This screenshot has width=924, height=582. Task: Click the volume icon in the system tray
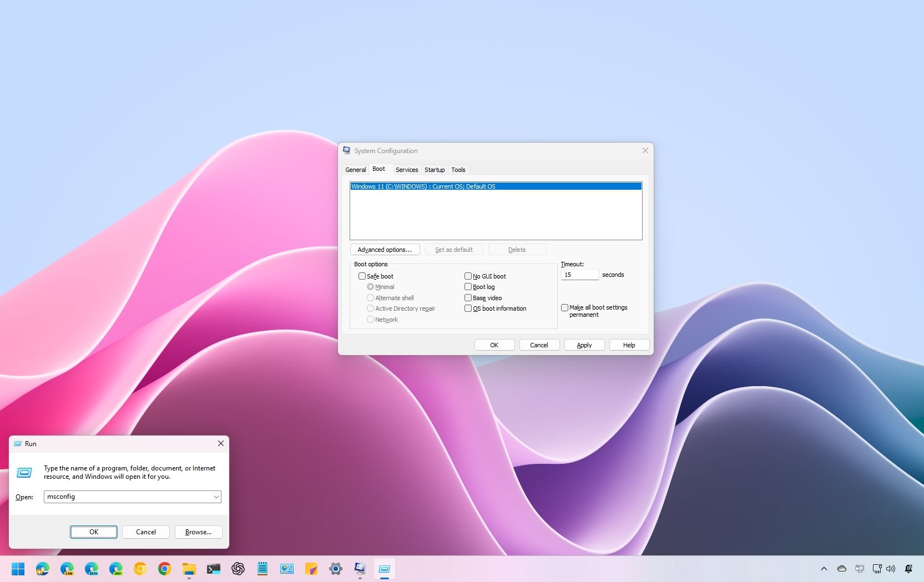pos(891,569)
